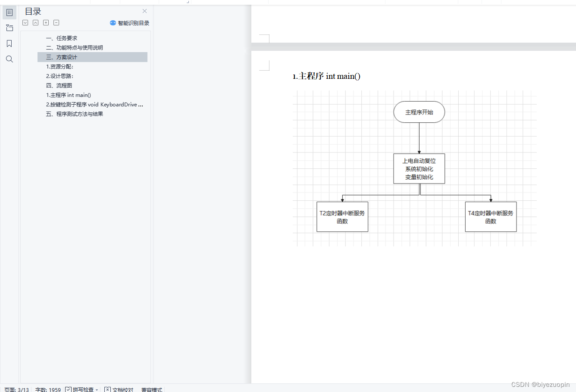The width and height of the screenshot is (576, 392).
Task: Select the 上电自动复位 系统初始化 flowchart box
Action: [x=419, y=168]
